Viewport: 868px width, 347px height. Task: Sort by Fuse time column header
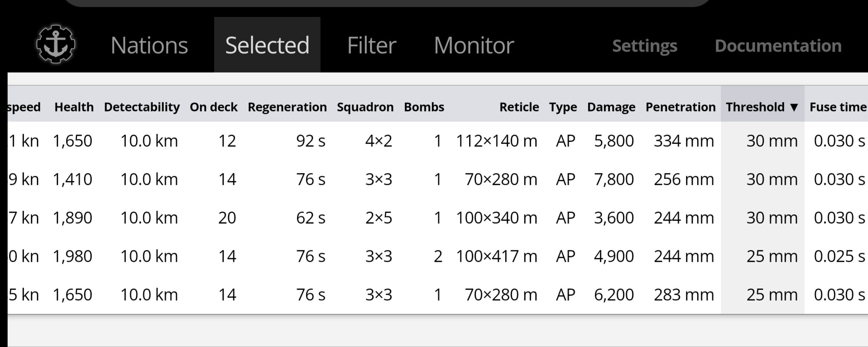tap(837, 107)
